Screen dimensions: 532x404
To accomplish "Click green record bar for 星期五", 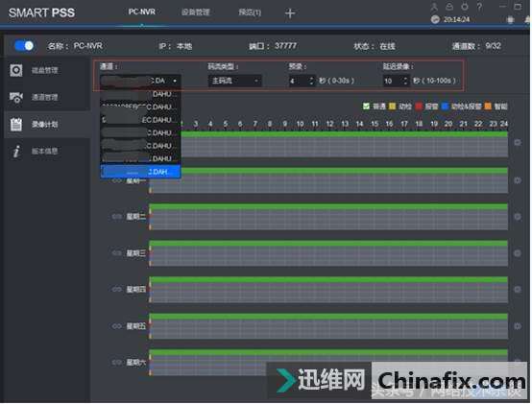I will pos(328,317).
